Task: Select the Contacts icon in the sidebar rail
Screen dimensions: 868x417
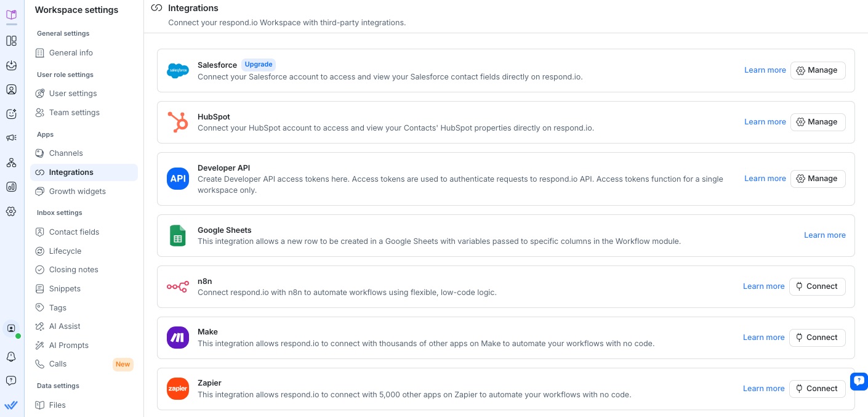Action: [11, 89]
